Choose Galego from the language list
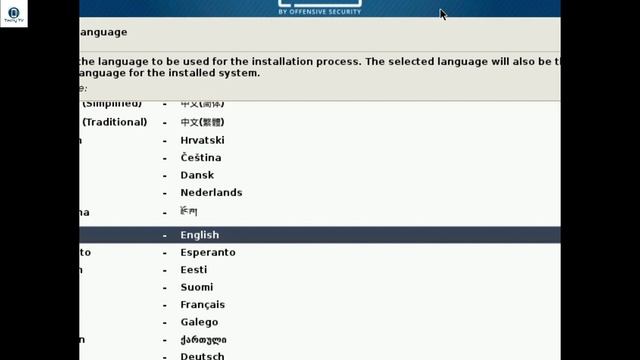640x360 pixels. (320, 322)
